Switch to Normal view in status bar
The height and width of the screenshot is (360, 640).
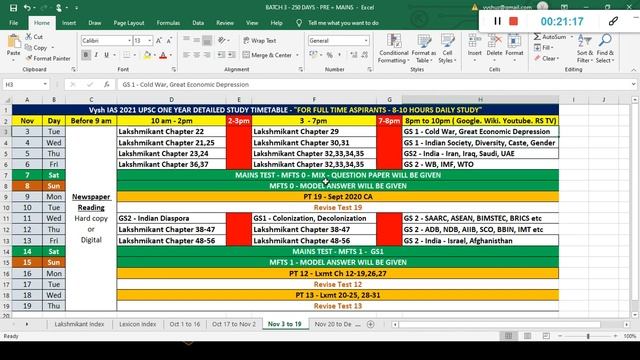click(508, 336)
